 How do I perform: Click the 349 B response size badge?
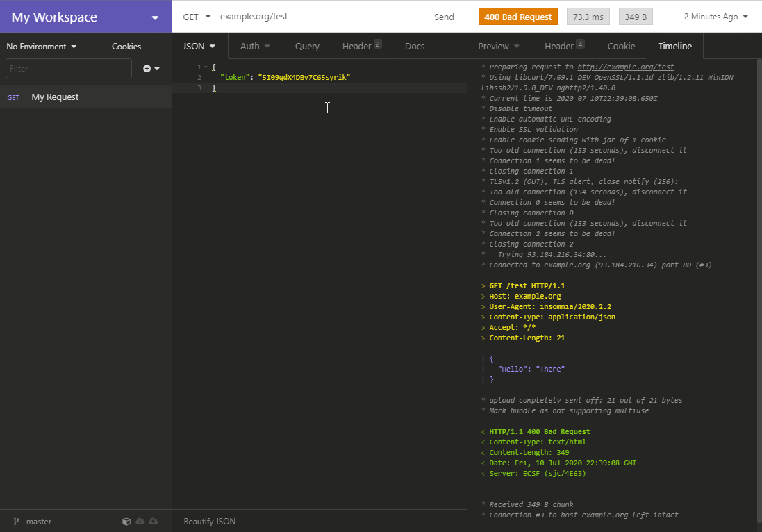point(635,16)
